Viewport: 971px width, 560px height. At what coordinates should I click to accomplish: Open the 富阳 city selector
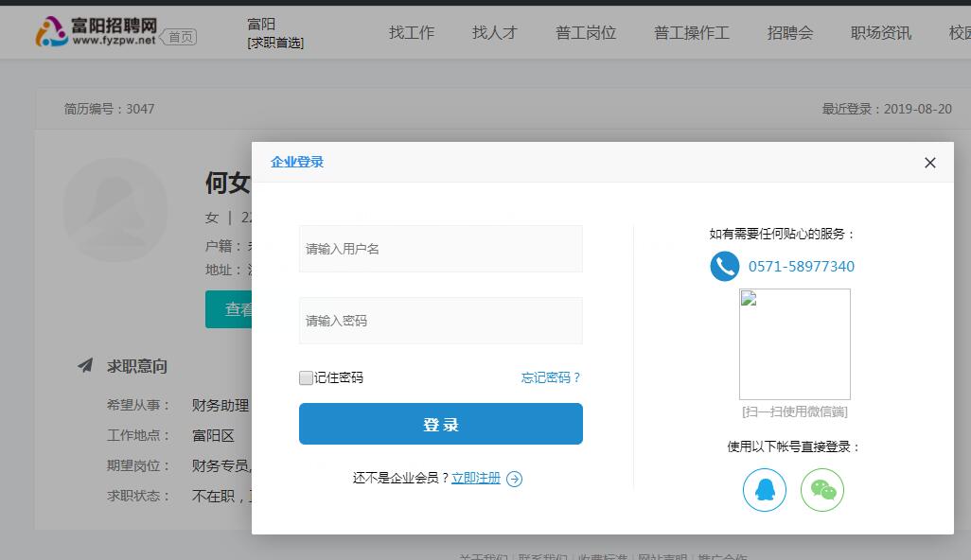click(261, 25)
